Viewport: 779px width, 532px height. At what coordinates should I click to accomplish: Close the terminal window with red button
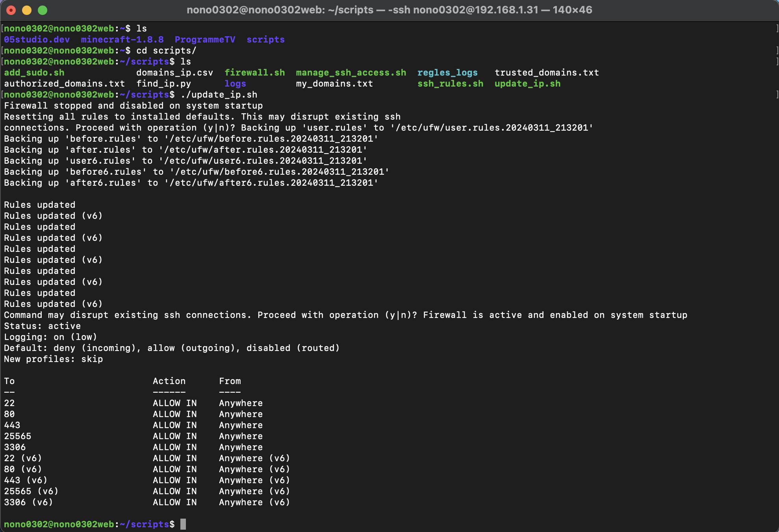[x=11, y=10]
